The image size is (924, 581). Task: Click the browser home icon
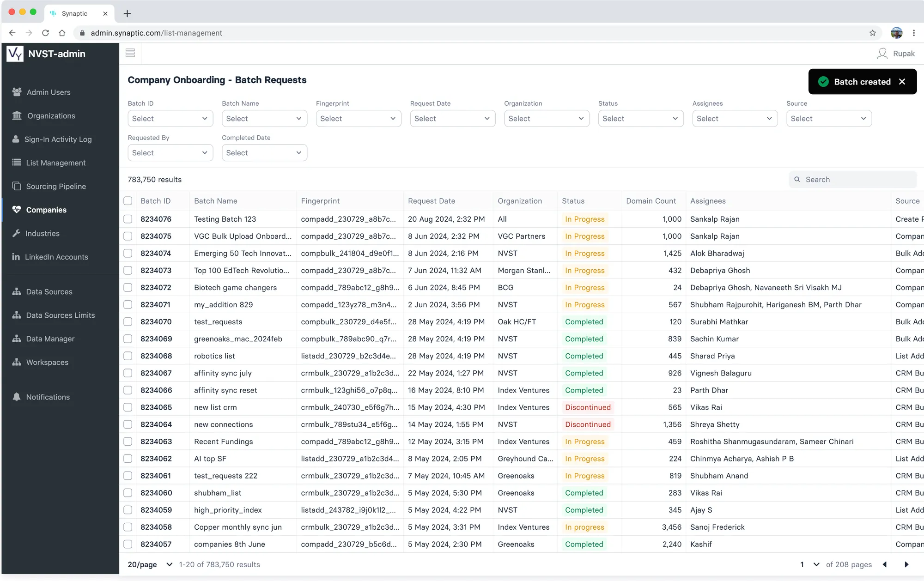click(62, 33)
